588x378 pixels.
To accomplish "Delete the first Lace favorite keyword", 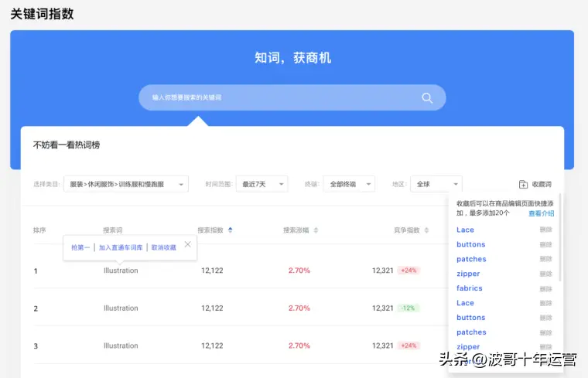I will (x=546, y=230).
